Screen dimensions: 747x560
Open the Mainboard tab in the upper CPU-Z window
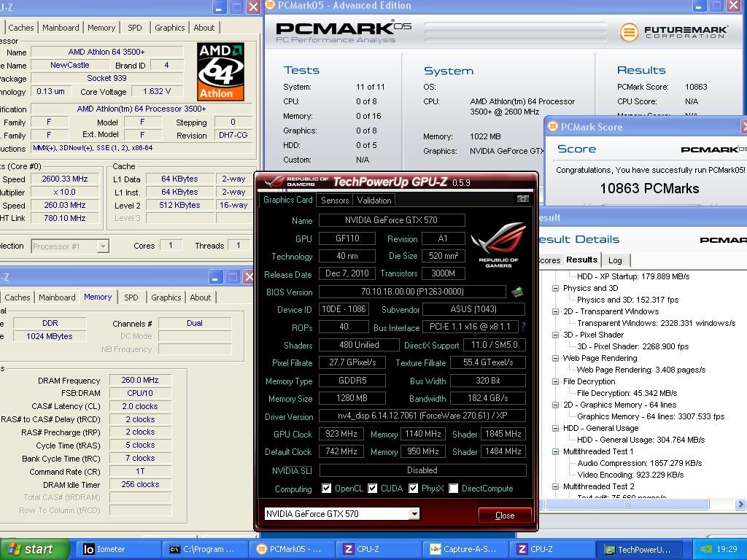coord(61,28)
